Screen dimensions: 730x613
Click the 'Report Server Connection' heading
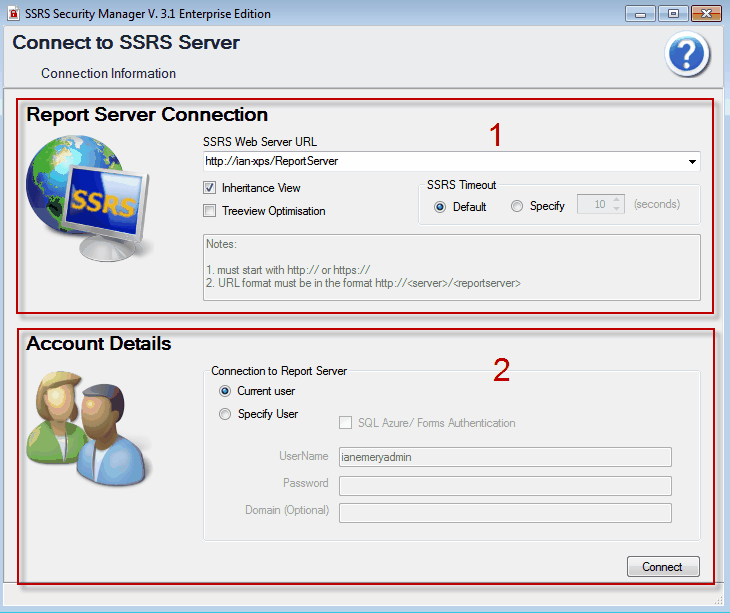[147, 115]
